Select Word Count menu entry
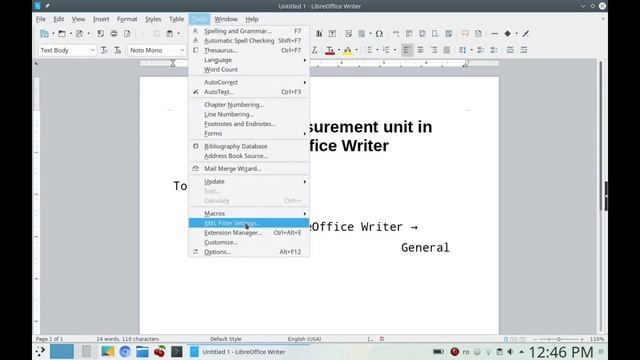 coord(249,69)
